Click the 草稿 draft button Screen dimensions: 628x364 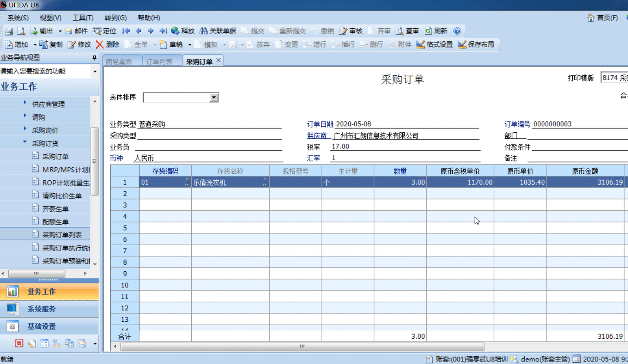[171, 44]
